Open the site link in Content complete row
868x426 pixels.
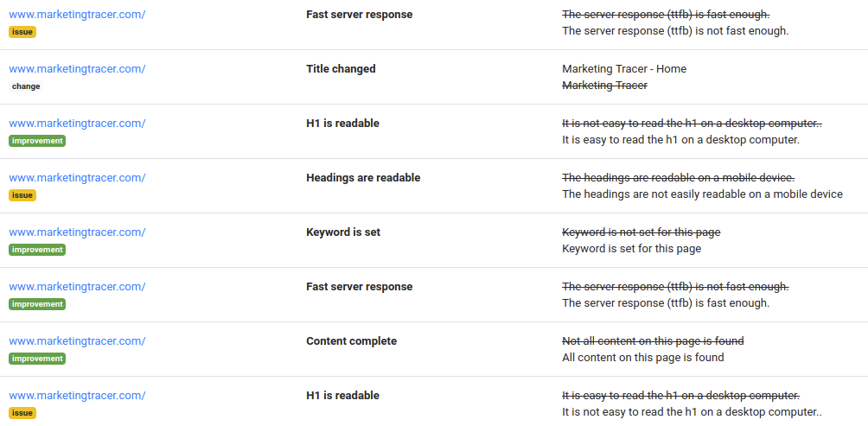pyautogui.click(x=77, y=341)
